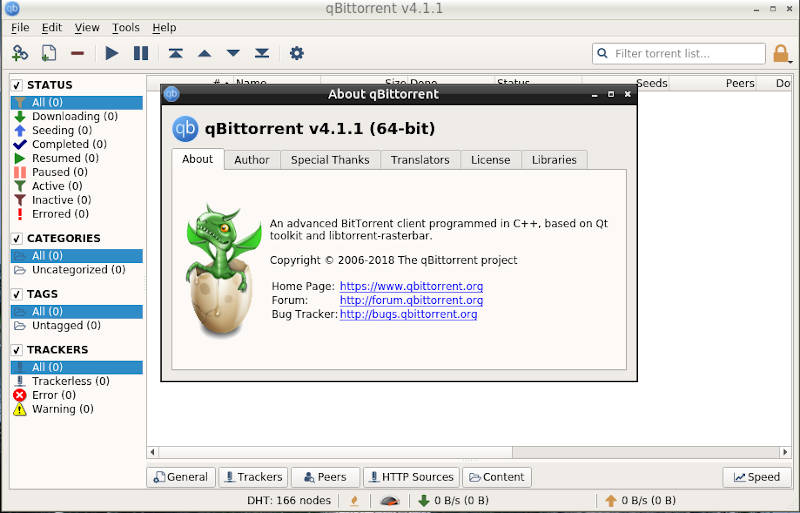Click the red Delete torrent icon
Screen dimensions: 800x513
click(78, 53)
